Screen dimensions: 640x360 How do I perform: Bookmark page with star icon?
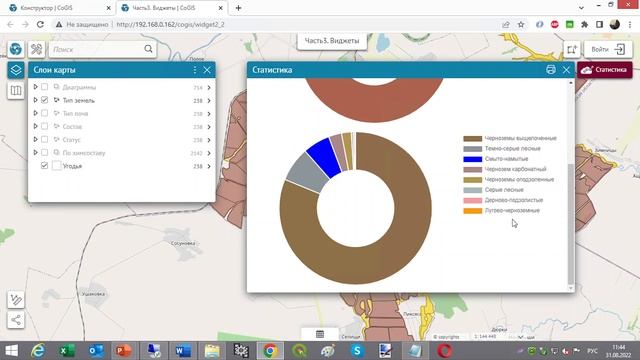(x=521, y=24)
